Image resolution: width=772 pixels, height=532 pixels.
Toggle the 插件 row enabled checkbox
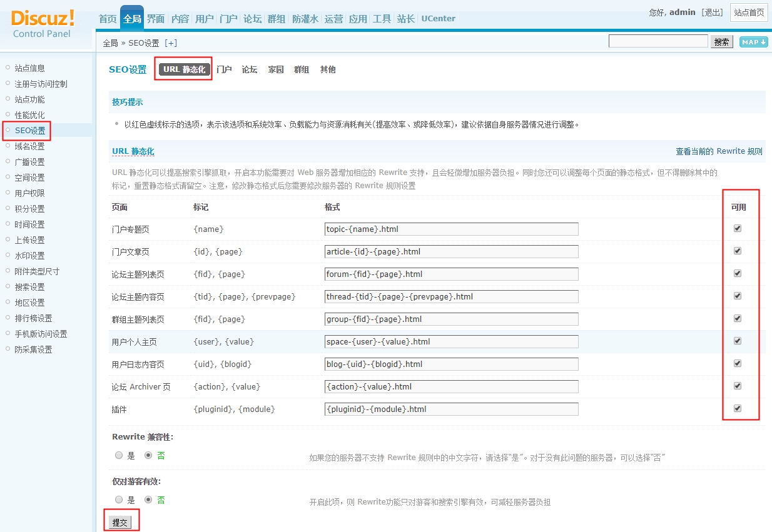(738, 409)
